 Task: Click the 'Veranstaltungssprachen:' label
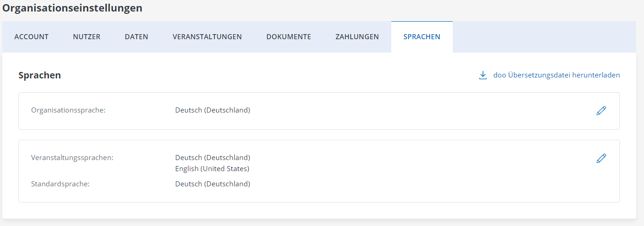tap(72, 157)
